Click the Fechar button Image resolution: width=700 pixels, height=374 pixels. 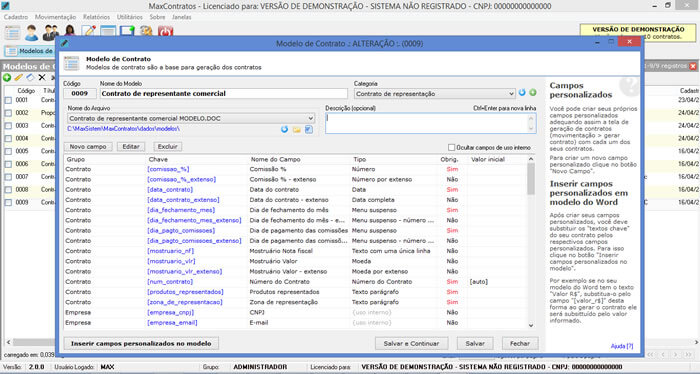pos(520,343)
